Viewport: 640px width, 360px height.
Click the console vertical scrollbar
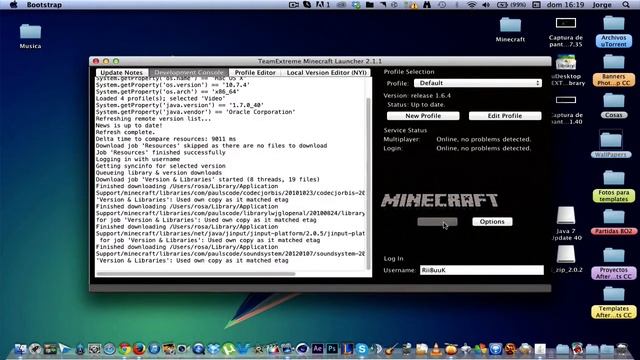[369, 184]
